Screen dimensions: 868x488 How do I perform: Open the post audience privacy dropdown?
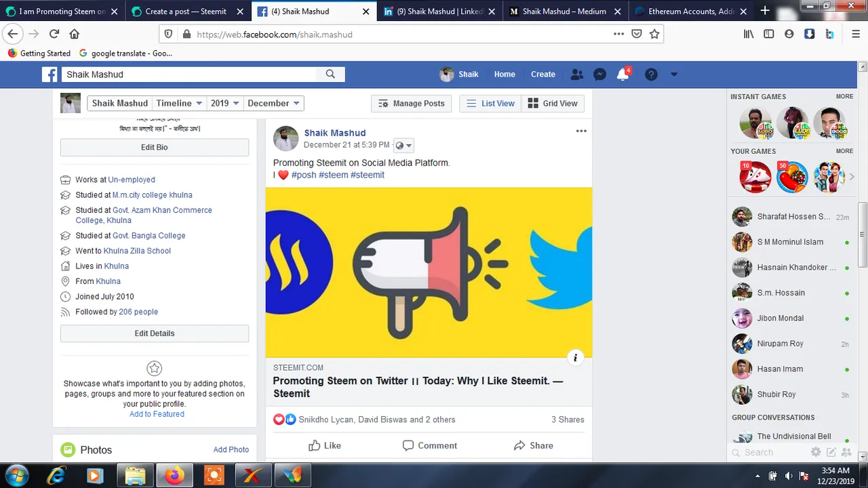click(403, 145)
